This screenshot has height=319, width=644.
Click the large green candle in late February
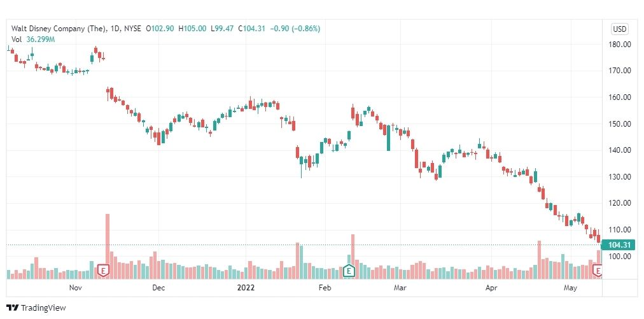[x=389, y=138]
